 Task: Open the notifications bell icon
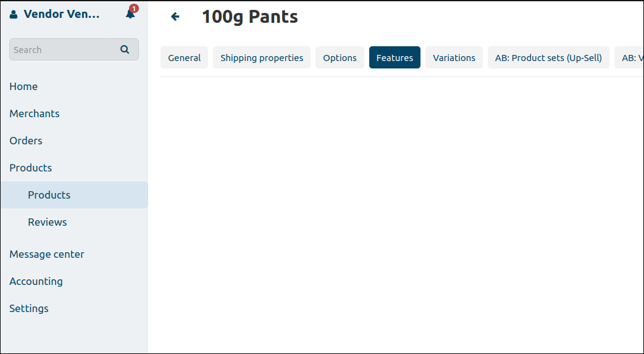[x=130, y=14]
